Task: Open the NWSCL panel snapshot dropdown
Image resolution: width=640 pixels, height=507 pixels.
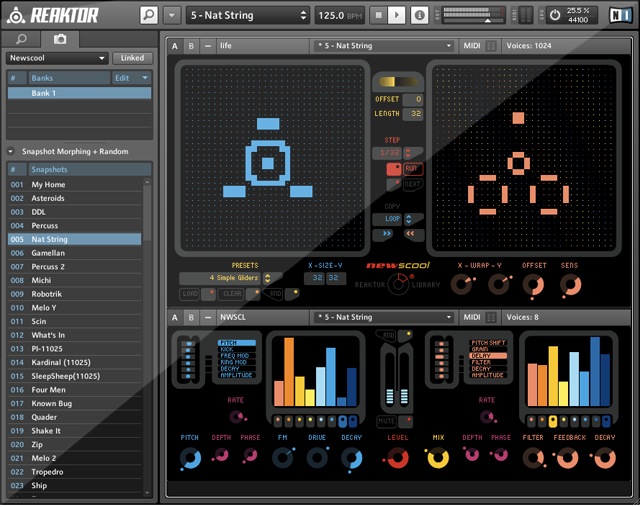Action: pyautogui.click(x=384, y=317)
